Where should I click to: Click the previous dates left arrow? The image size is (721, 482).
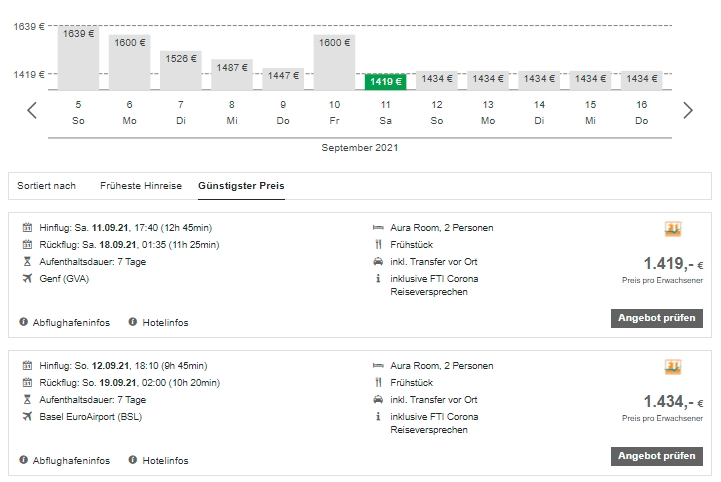(32, 110)
